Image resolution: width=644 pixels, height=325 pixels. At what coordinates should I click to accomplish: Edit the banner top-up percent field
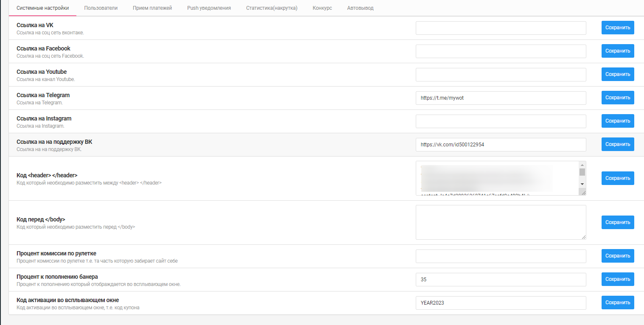click(x=501, y=280)
